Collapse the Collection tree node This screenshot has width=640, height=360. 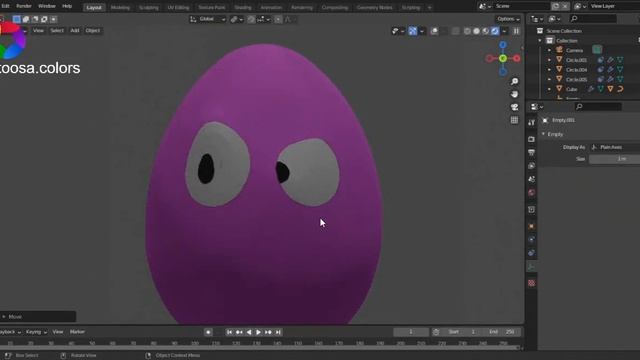pos(540,40)
